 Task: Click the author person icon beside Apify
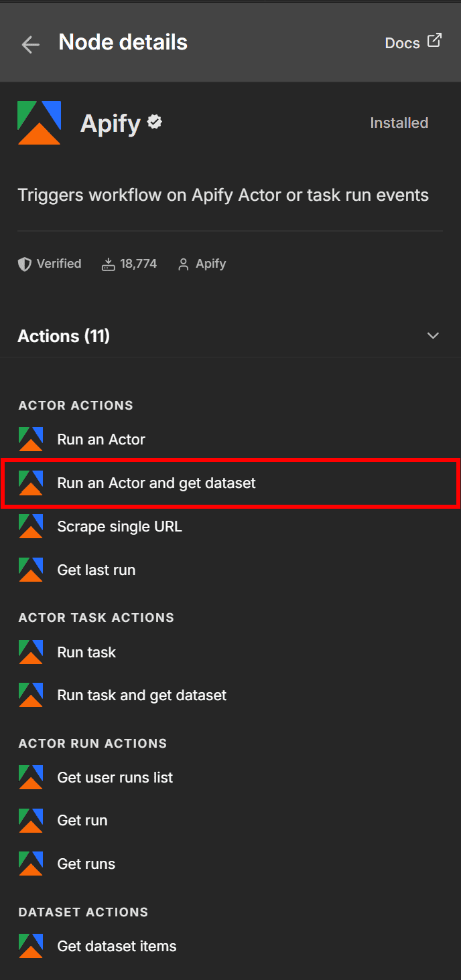click(183, 264)
